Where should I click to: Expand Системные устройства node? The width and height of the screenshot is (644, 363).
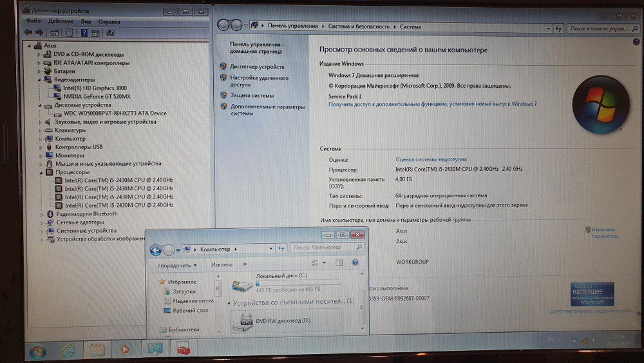point(42,231)
